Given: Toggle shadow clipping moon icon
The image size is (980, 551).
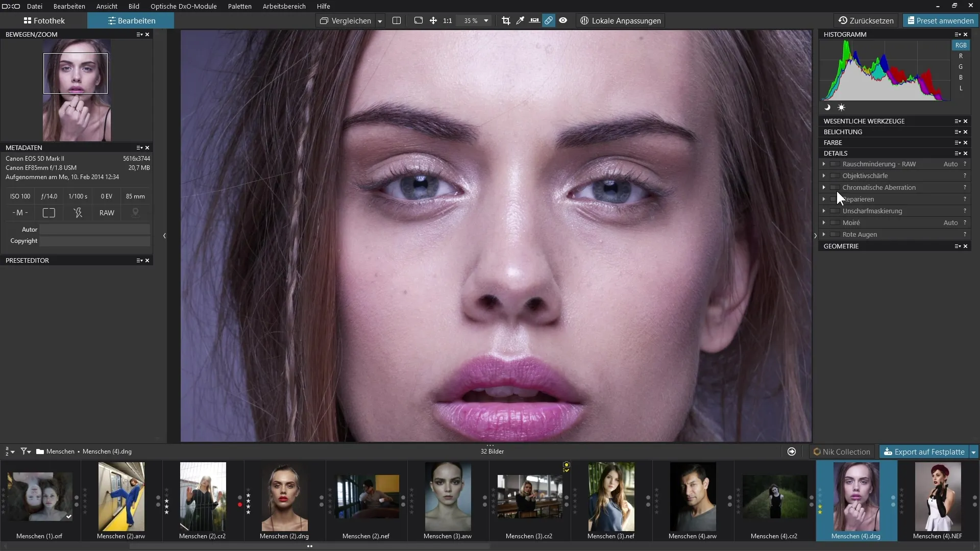Looking at the screenshot, I should point(827,108).
